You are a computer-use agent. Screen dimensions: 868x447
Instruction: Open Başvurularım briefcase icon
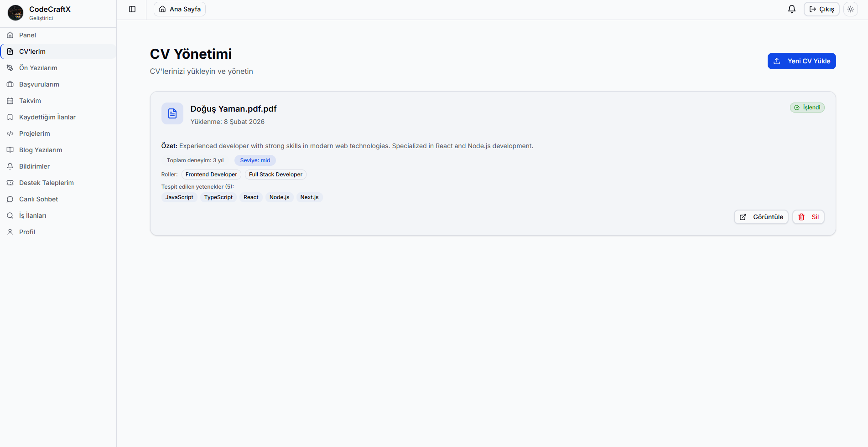10,84
